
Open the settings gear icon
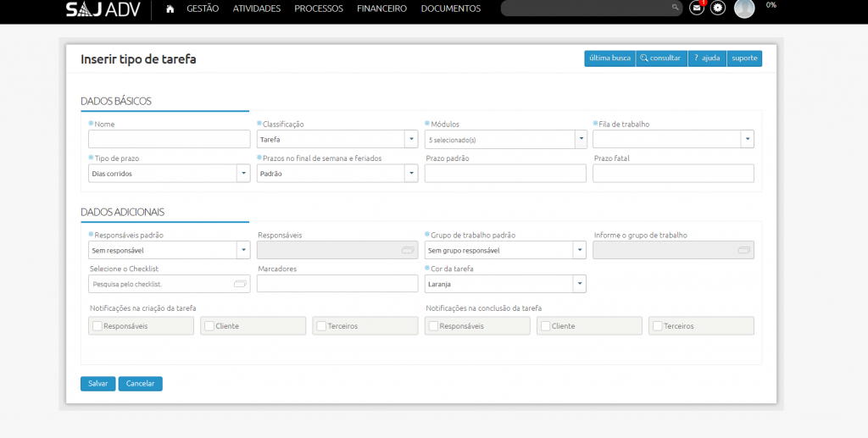[718, 8]
